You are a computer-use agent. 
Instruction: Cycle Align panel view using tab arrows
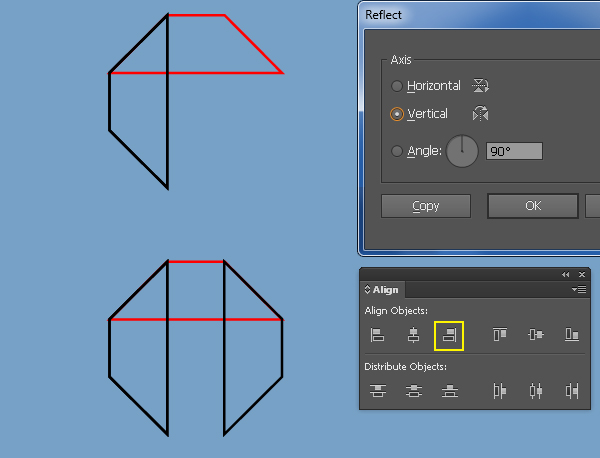click(x=367, y=290)
